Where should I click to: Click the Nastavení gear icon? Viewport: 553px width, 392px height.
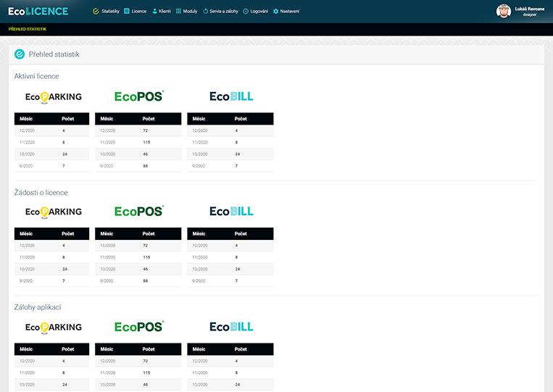click(276, 12)
